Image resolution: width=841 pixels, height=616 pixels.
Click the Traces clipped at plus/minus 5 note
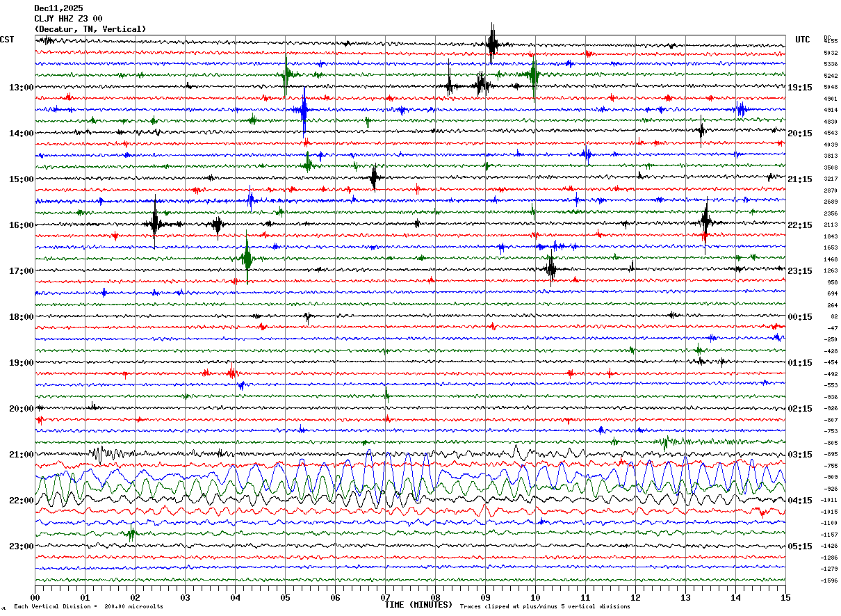coord(546,607)
